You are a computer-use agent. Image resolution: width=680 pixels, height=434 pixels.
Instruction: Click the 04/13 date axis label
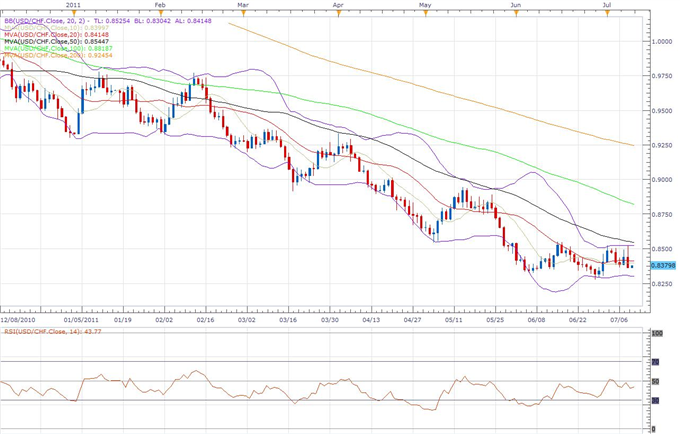click(x=371, y=320)
